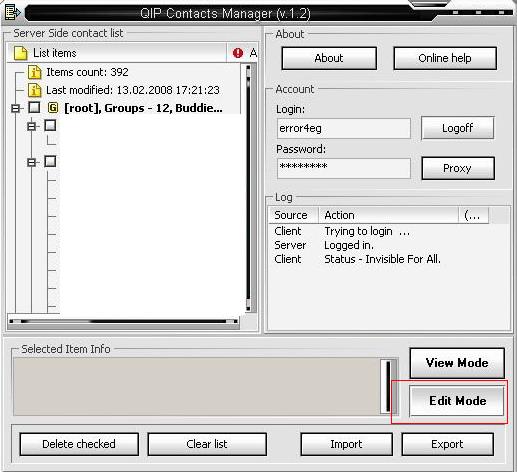Select the Items count info icon

point(35,72)
